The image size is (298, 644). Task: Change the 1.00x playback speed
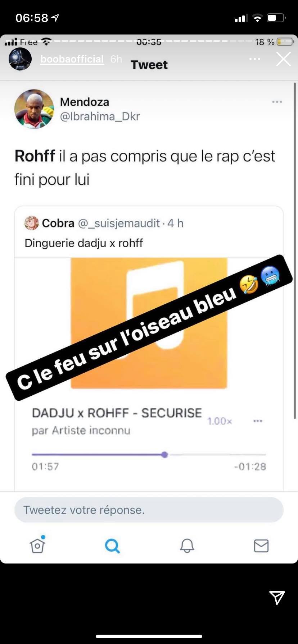pyautogui.click(x=220, y=421)
